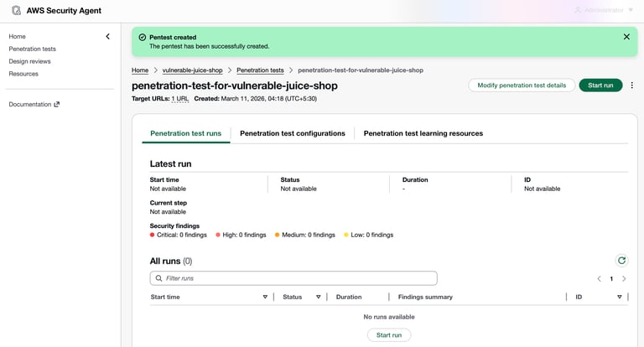Click the search icon in Filter runs
Image resolution: width=644 pixels, height=347 pixels.
(159, 278)
